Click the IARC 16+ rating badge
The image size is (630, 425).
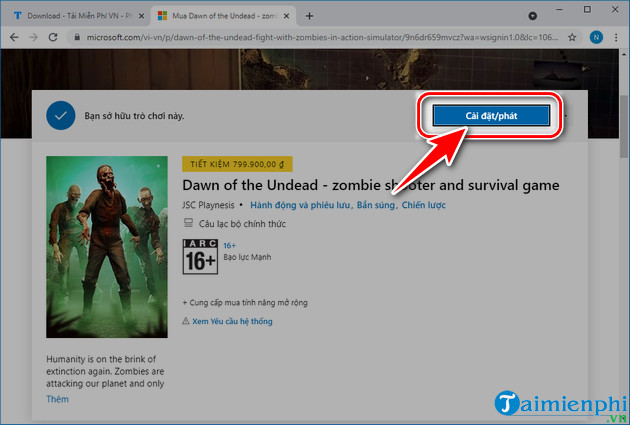point(200,257)
